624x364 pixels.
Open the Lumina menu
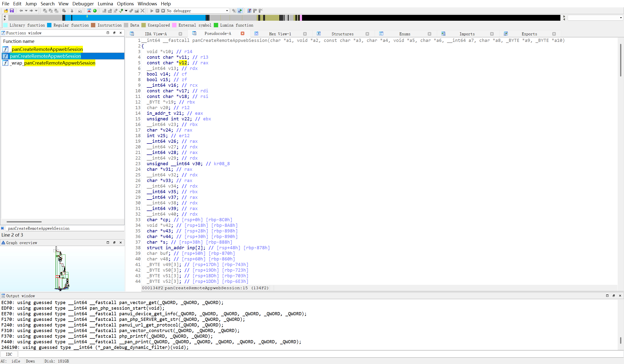pos(105,3)
